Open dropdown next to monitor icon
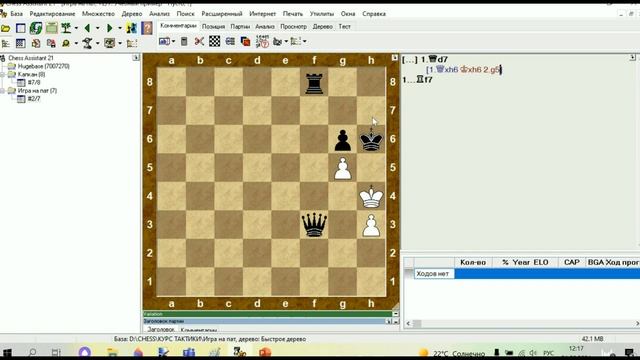Screen dimensions: 640x360 pyautogui.click(x=120, y=43)
